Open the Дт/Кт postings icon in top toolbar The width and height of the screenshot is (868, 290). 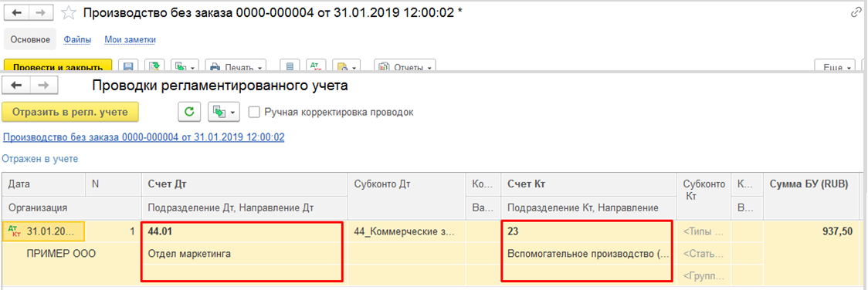pos(316,67)
